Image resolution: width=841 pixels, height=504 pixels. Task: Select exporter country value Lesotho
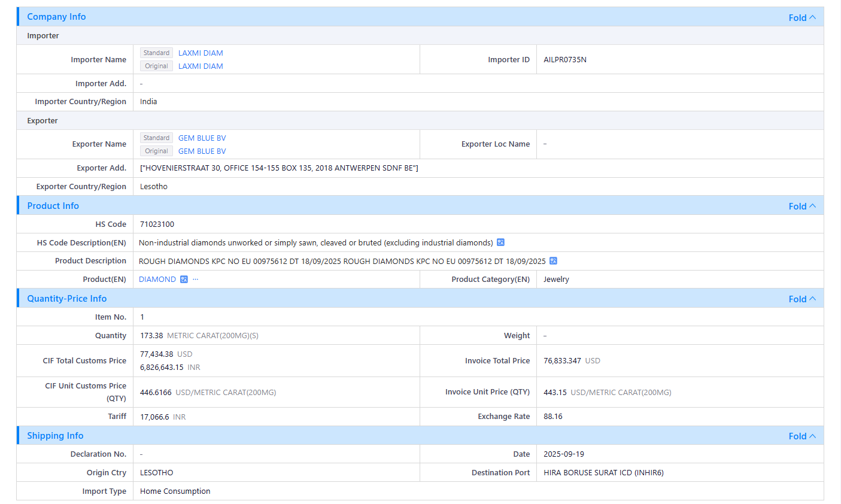(154, 187)
